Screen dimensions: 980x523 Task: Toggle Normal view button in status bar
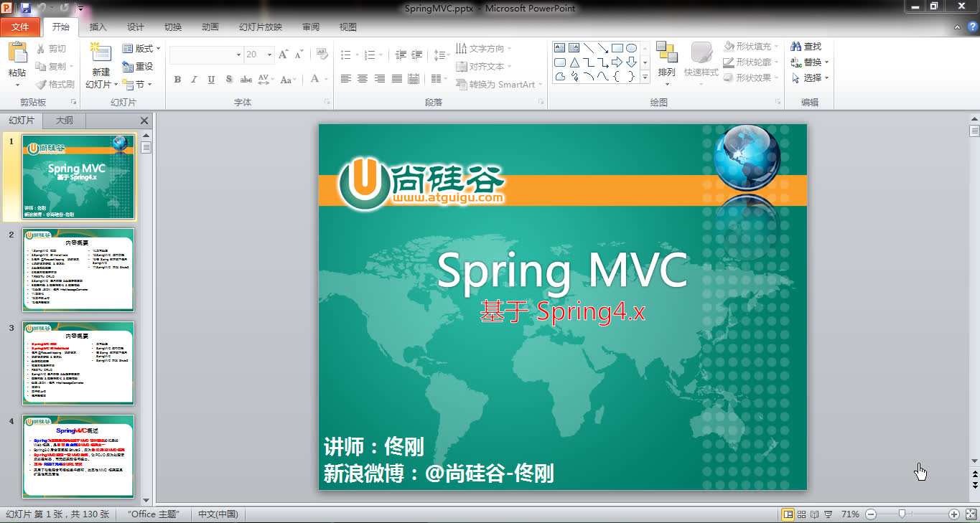pos(788,514)
